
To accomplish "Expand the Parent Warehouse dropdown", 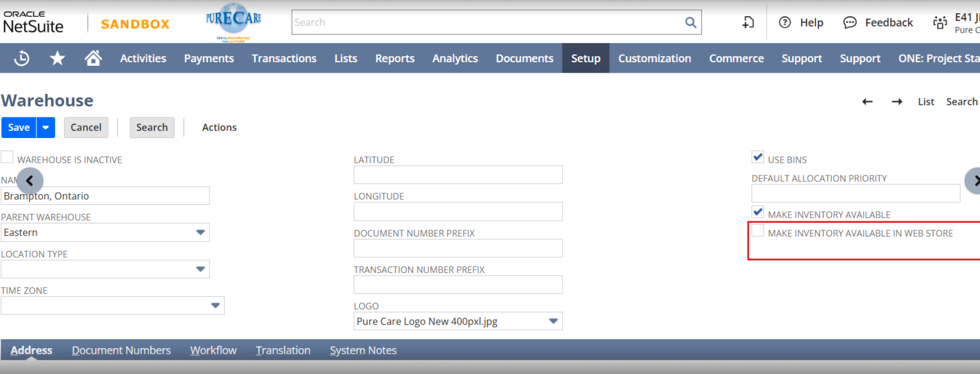I will (200, 232).
